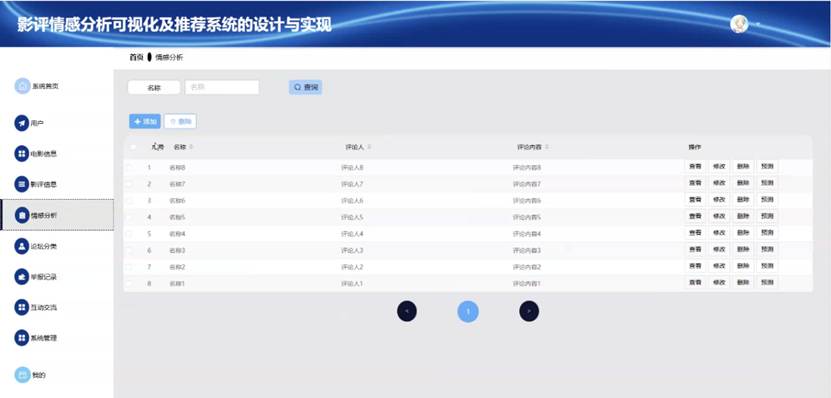Click 查看 for row 评论内容4
The image size is (831, 398).
pos(695,233)
